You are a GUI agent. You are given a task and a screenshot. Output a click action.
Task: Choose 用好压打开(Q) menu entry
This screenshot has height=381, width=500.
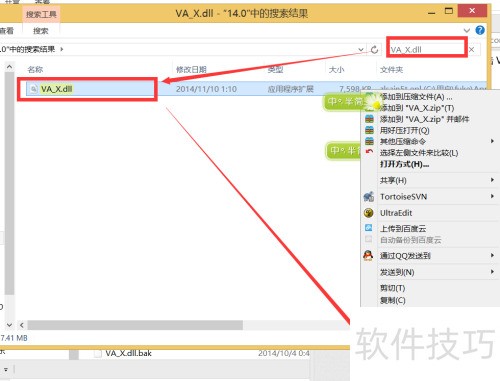[x=405, y=130]
